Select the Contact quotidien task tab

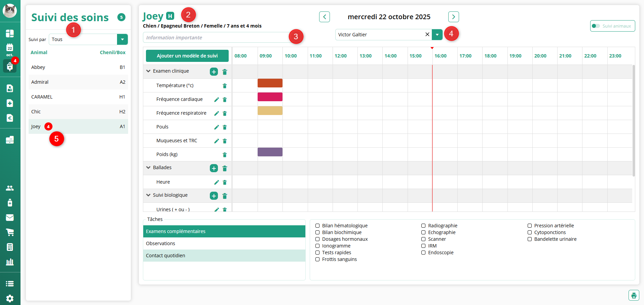[x=224, y=256]
